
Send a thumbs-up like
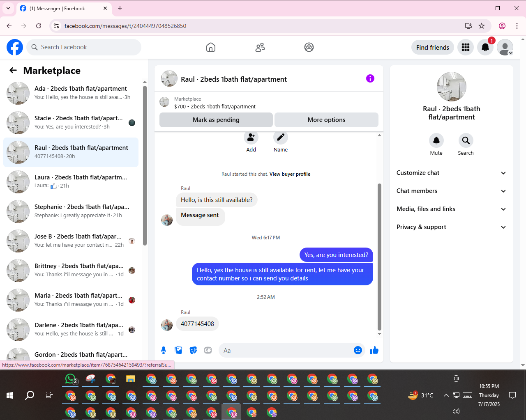[x=374, y=350]
